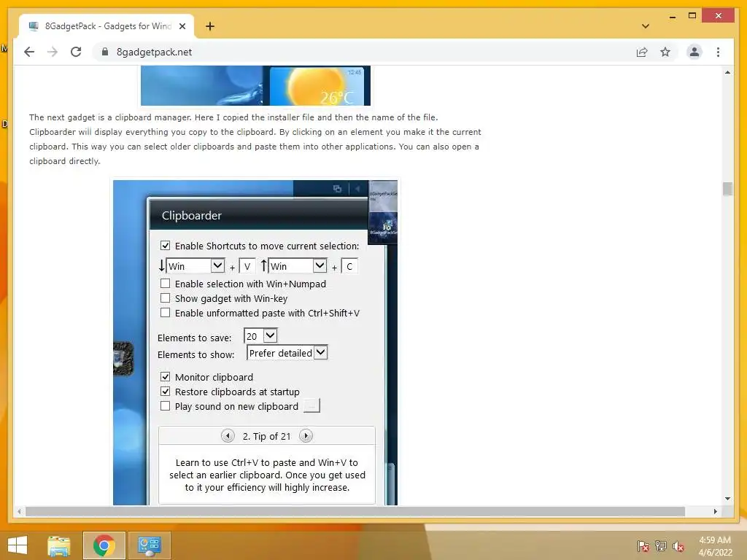Share this page via toolbar icon

[x=642, y=52]
